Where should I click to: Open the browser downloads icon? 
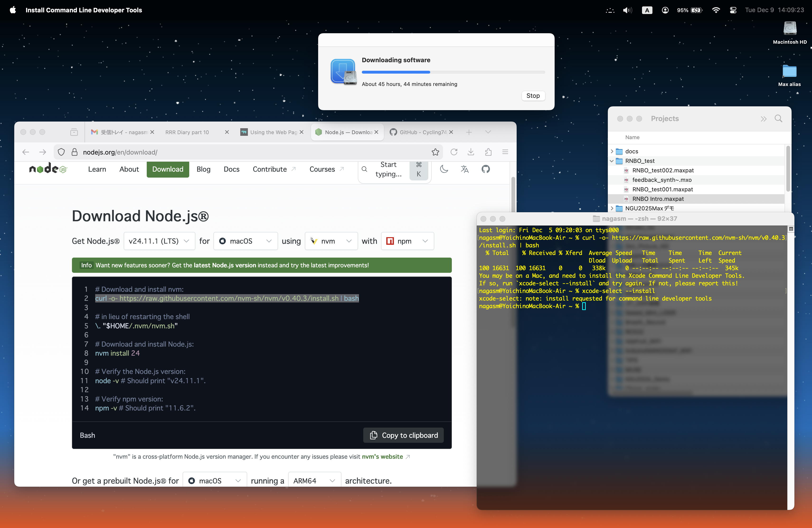pos(471,152)
